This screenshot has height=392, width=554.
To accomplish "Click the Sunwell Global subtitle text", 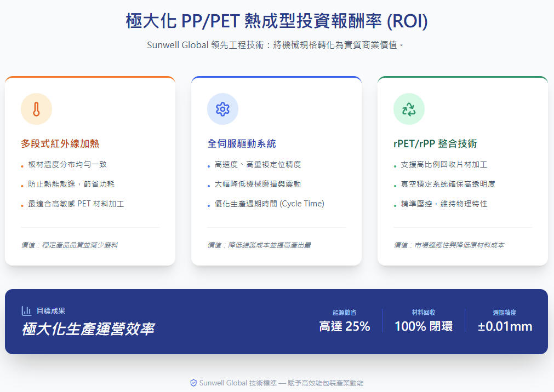I will pyautogui.click(x=277, y=45).
